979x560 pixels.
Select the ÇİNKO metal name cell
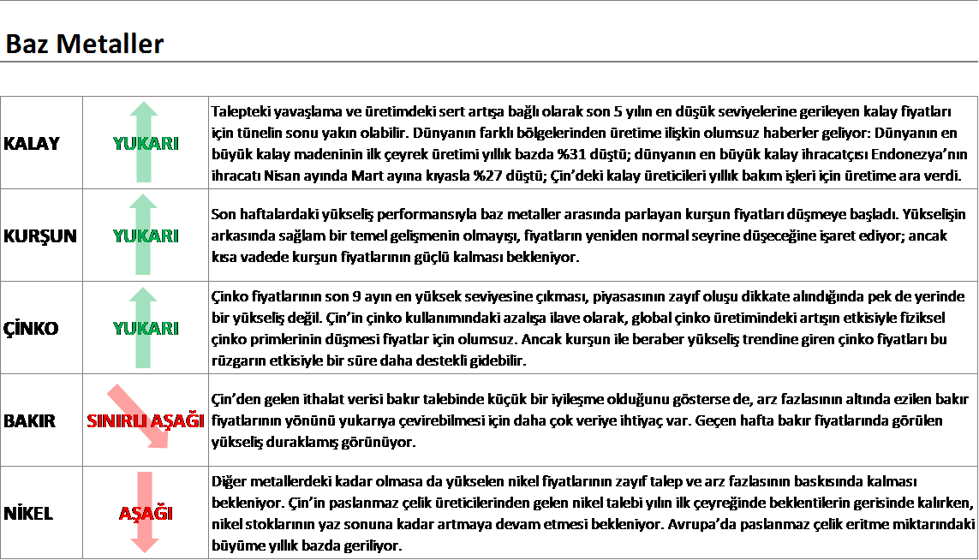[41, 328]
